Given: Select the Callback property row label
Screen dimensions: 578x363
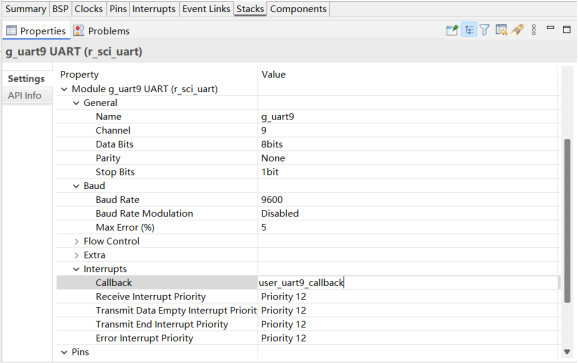Looking at the screenshot, I should pyautogui.click(x=114, y=283).
